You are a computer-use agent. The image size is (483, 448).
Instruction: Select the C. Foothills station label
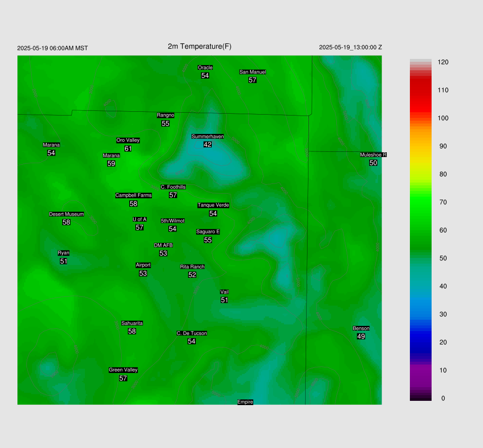coord(173,187)
